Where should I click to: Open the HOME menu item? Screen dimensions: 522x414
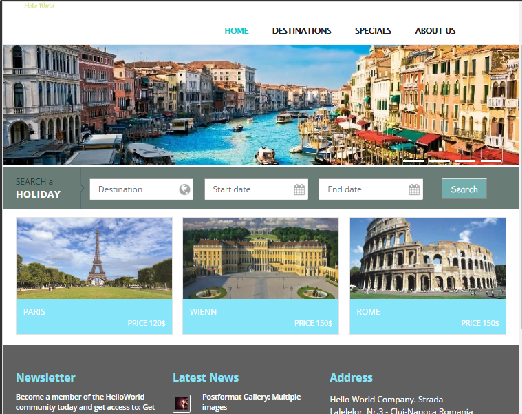click(236, 31)
